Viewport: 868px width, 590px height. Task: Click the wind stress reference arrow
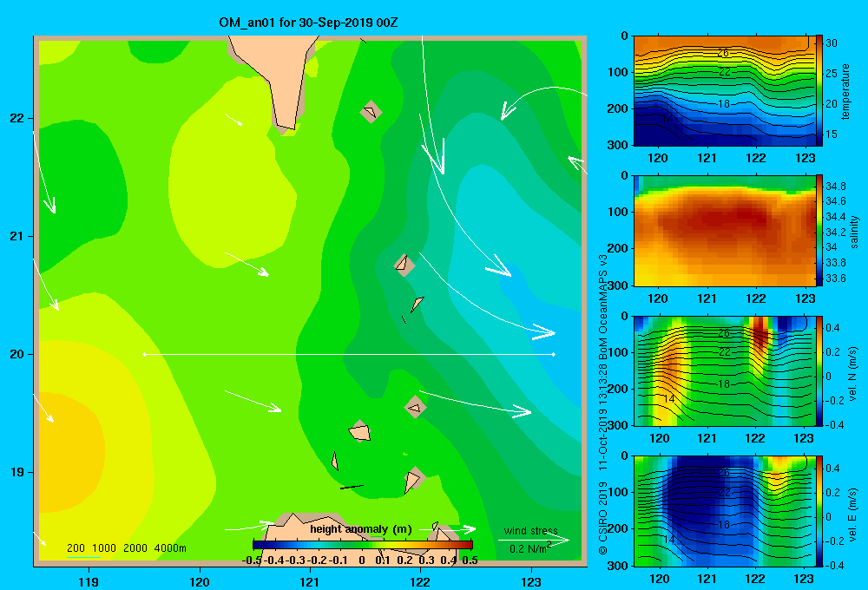534,541
